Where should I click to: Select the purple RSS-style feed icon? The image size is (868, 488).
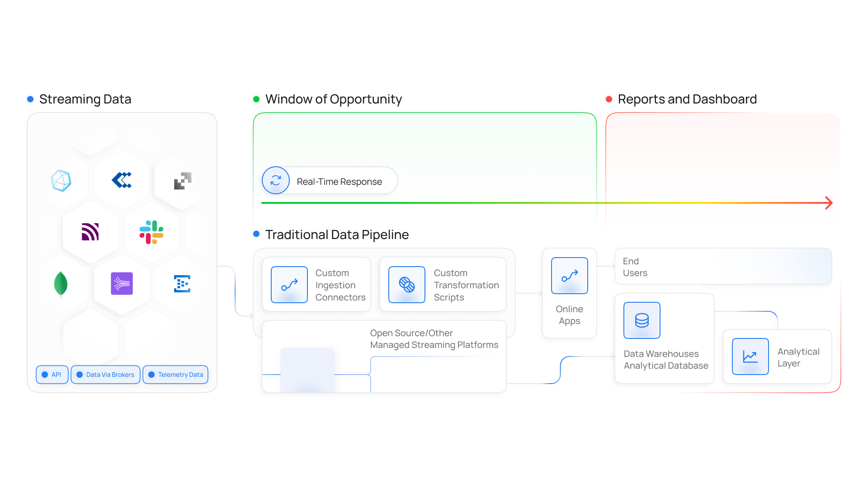pos(90,232)
